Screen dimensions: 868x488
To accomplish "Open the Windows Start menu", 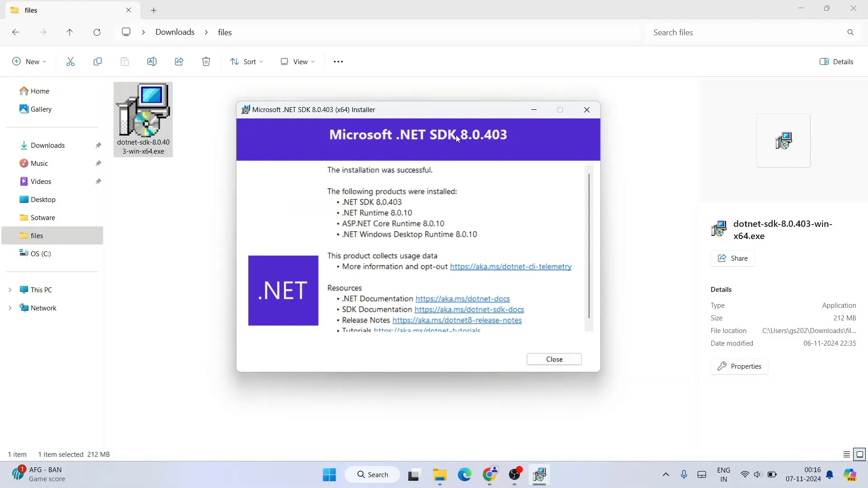I will (329, 475).
